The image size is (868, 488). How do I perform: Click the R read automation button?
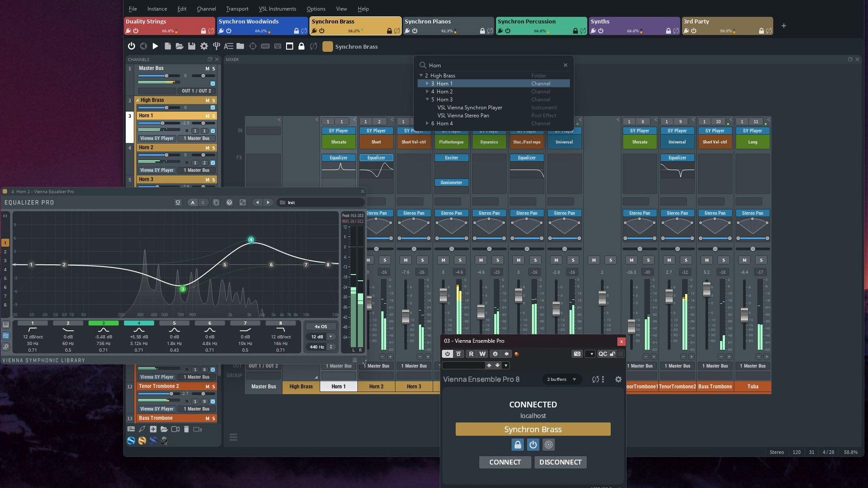tap(471, 354)
